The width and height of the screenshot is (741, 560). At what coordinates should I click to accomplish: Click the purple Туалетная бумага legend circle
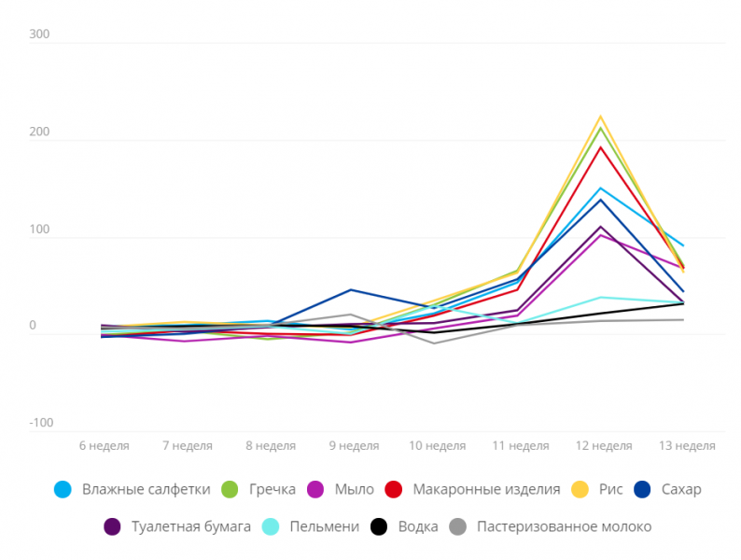click(x=113, y=526)
